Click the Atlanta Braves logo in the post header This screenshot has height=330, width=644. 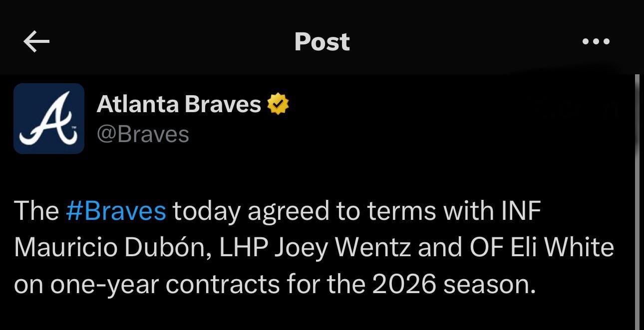pyautogui.click(x=48, y=119)
